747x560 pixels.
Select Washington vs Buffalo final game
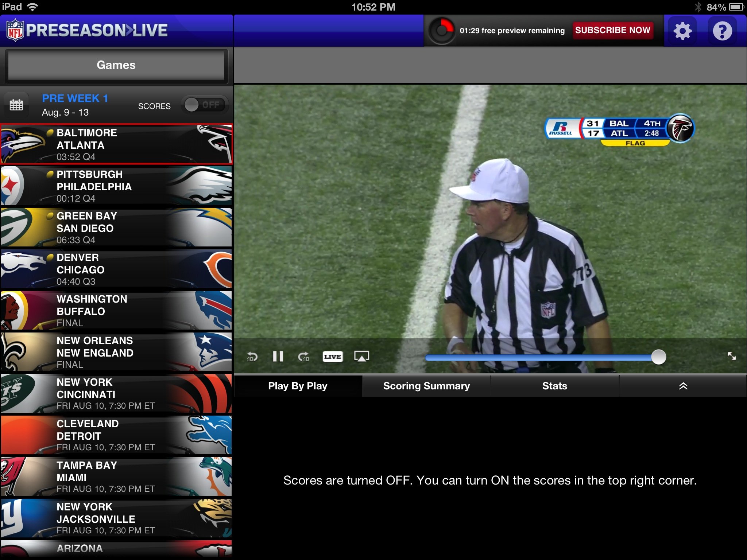coord(116,310)
